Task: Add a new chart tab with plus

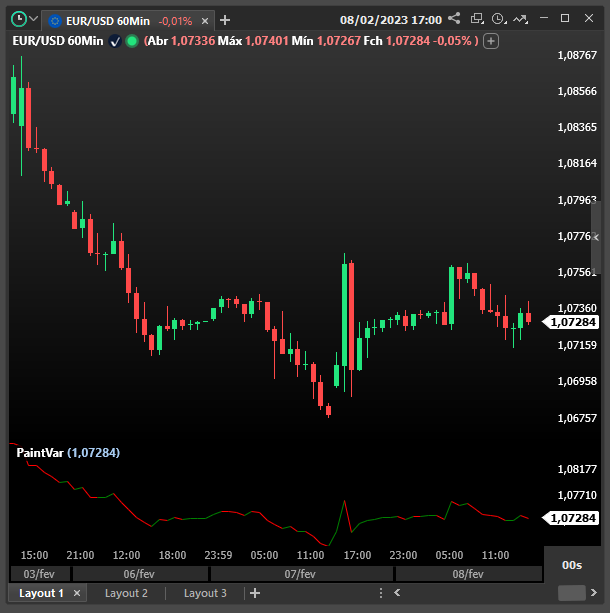Action: coord(225,20)
